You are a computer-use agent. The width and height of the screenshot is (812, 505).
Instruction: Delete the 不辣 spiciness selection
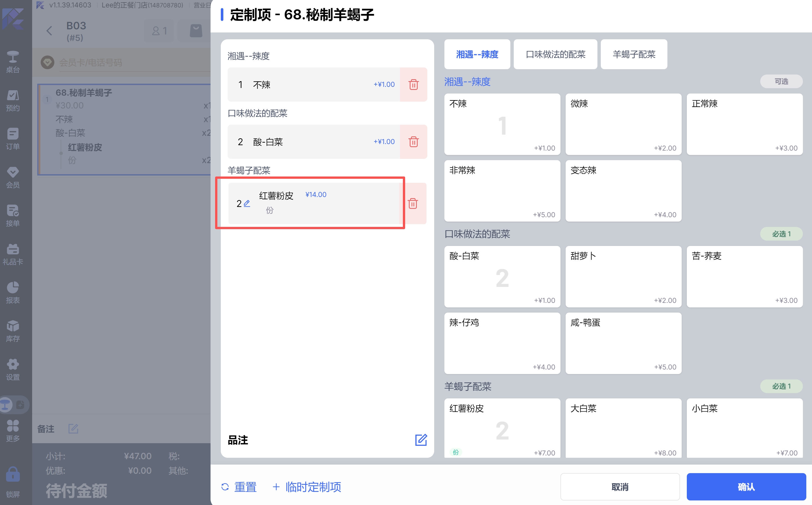point(413,85)
